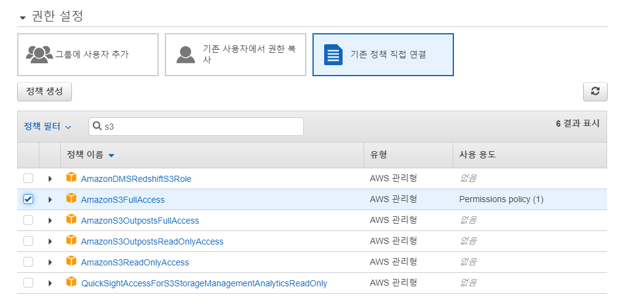This screenshot has width=644, height=306.
Task: Click AWS 관리형 type in AmazonS3ReadOnlyAccess row
Action: tap(394, 262)
